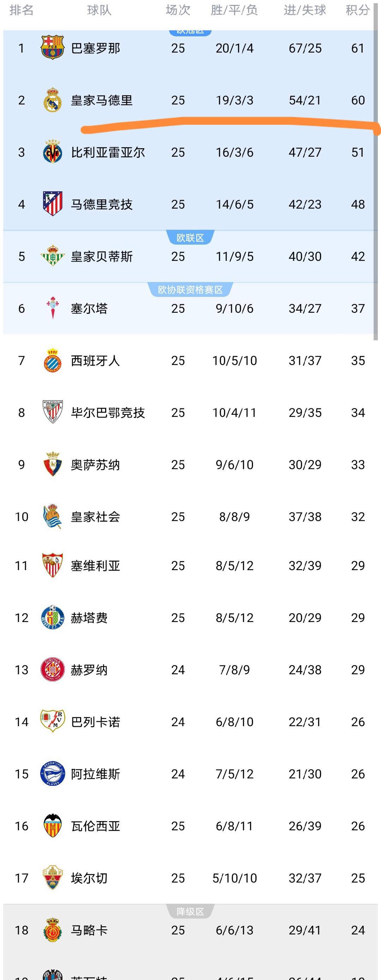The height and width of the screenshot is (980, 381).
Task: Tap the Villarreal yellow crest icon
Action: tap(52, 152)
